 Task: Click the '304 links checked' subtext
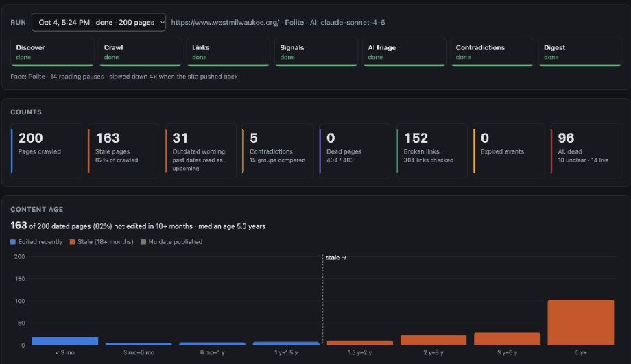coord(428,160)
